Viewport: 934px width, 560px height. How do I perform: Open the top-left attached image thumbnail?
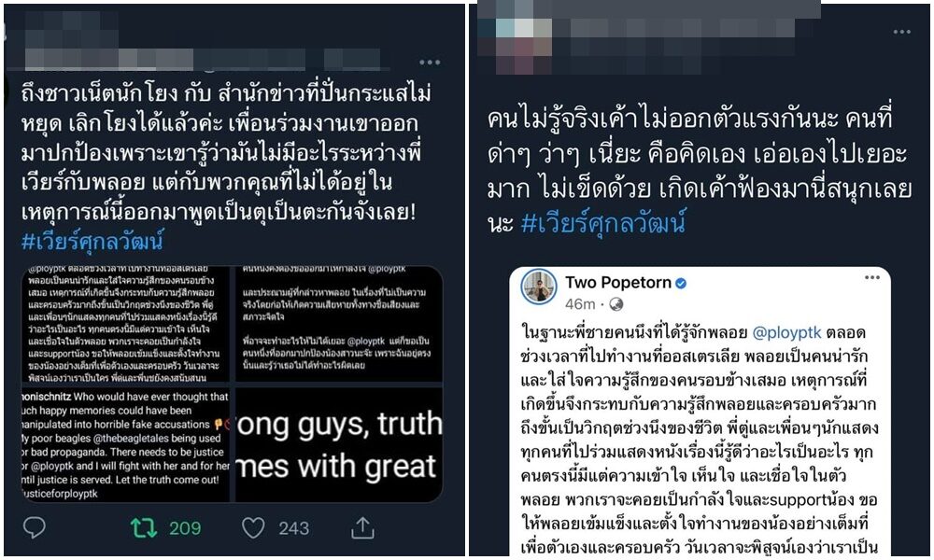(125, 323)
